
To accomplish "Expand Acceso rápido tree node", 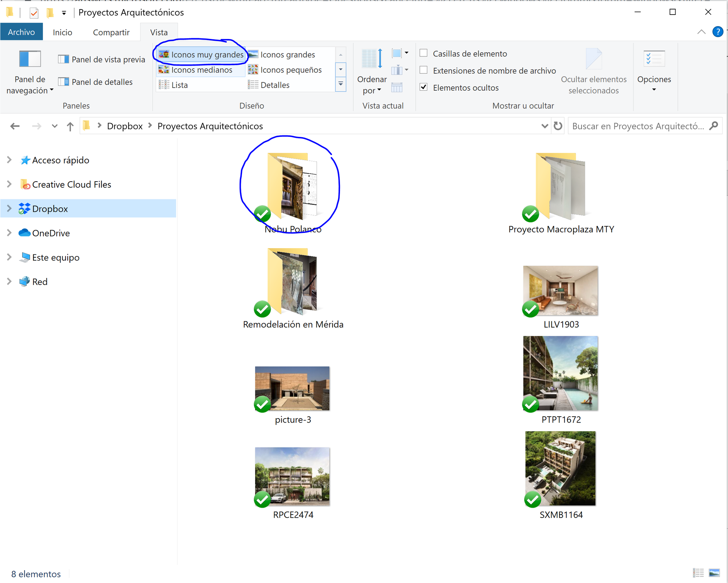I will tap(9, 160).
